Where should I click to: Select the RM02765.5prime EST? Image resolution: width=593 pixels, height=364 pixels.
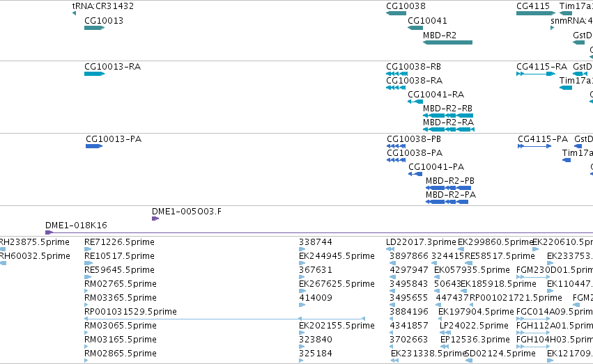[x=86, y=291]
